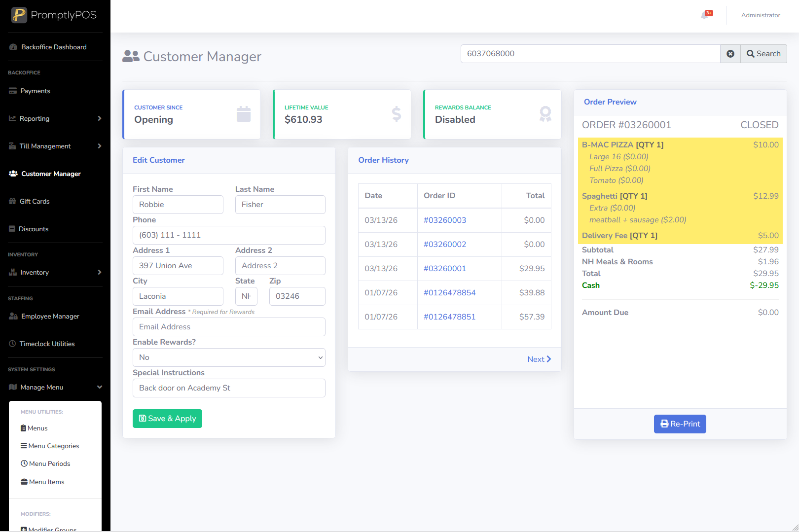
Task: Click the B-MAC PIZZA order line
Action: coord(680,145)
